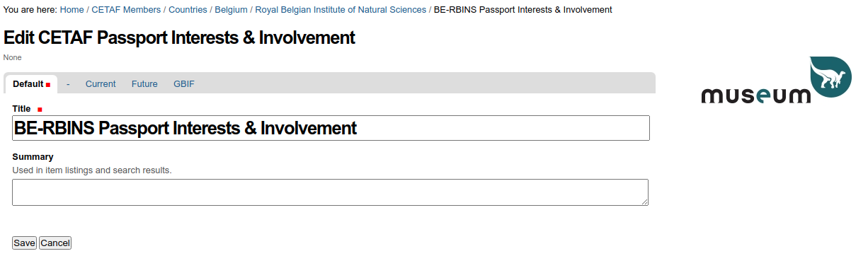Switch to the GBIF tab
This screenshot has height=256, width=868.
tap(184, 84)
